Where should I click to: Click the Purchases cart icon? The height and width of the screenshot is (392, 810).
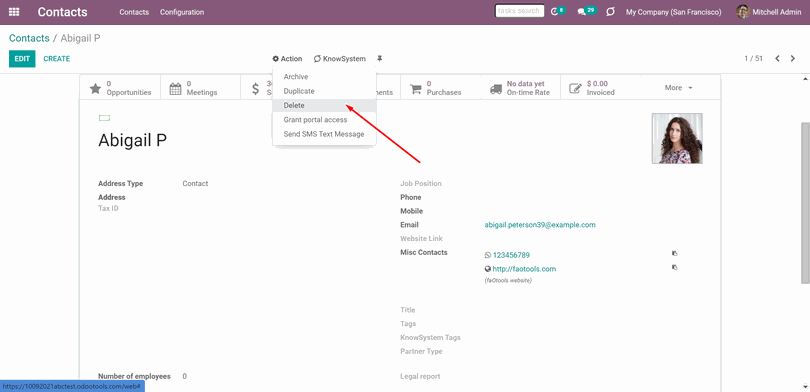(x=416, y=88)
